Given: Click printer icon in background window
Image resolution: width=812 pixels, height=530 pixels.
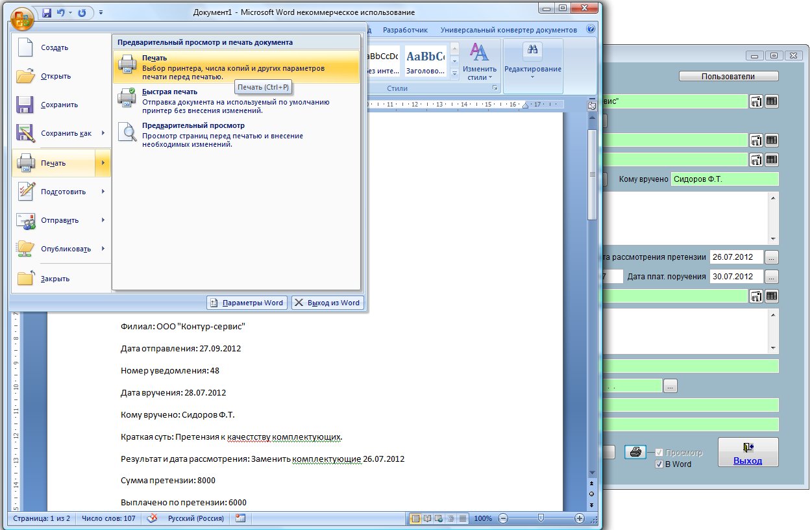Looking at the screenshot, I should tap(635, 452).
